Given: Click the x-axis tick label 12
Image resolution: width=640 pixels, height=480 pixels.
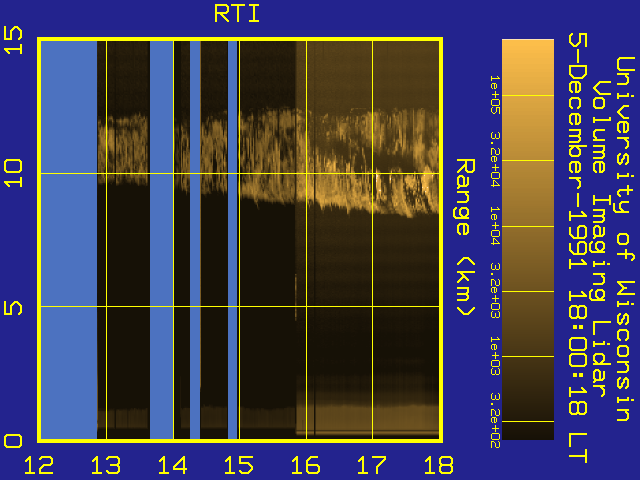Looking at the screenshot, I should click(39, 465).
